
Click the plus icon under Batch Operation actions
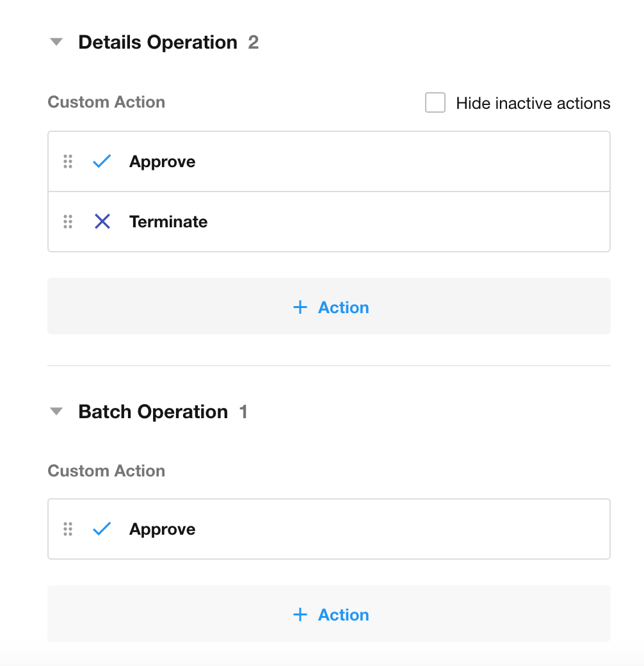point(300,615)
